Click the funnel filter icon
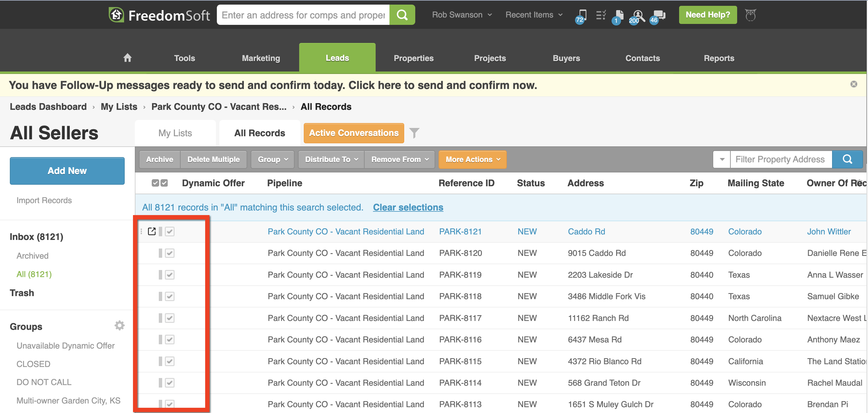 [414, 133]
